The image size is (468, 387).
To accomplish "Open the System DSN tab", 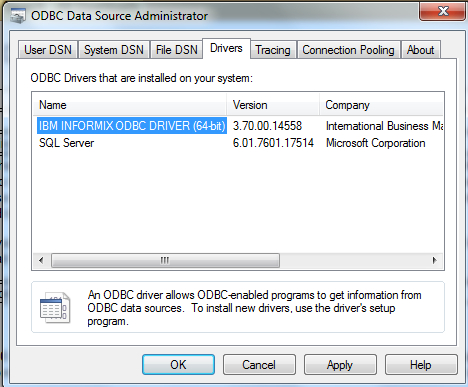I will tap(114, 50).
